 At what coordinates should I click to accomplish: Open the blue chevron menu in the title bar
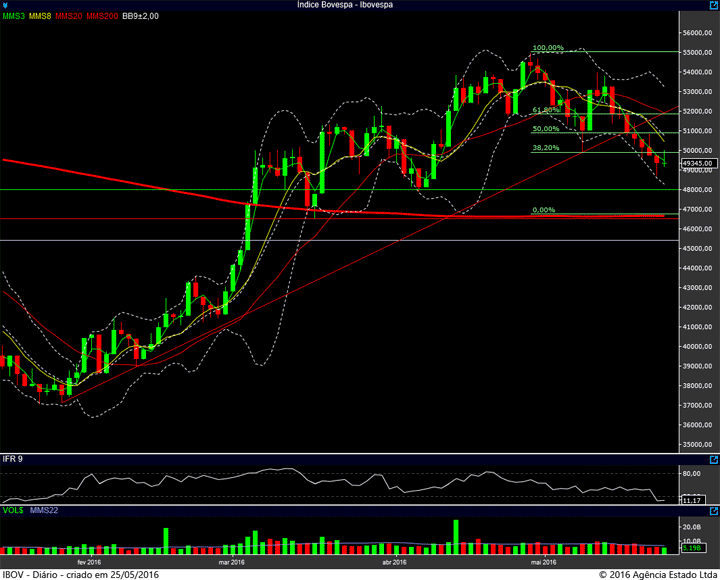(x=5, y=5)
